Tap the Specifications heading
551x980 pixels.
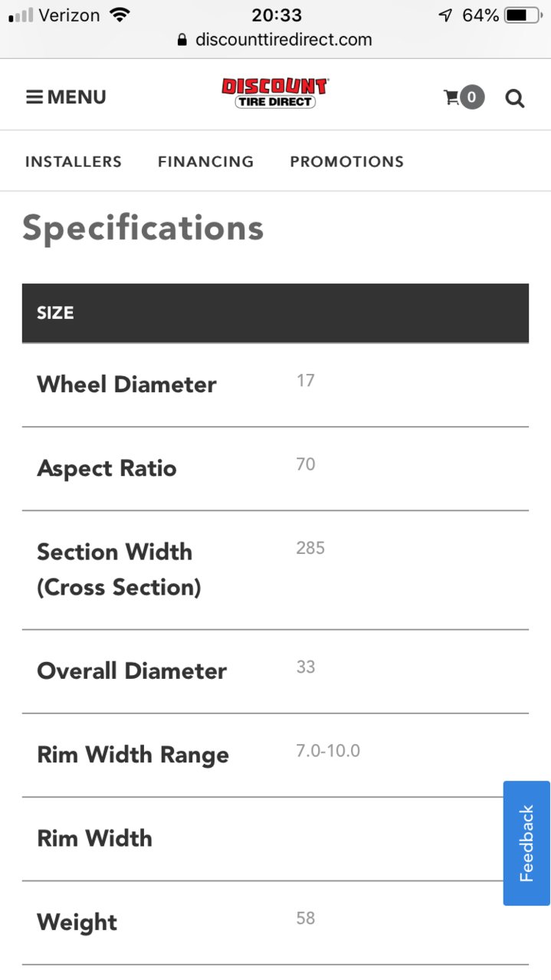point(143,228)
